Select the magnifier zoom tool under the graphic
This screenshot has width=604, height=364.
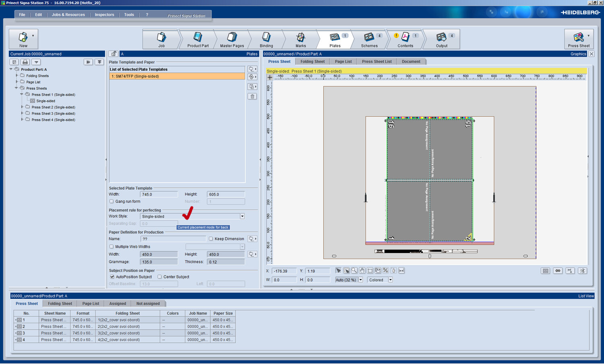coord(354,271)
